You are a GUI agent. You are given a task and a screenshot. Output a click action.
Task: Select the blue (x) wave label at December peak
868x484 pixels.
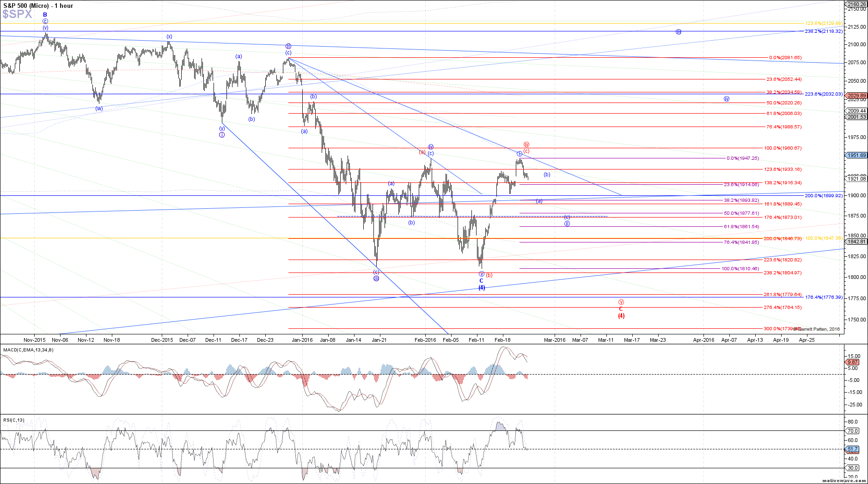tap(170, 36)
